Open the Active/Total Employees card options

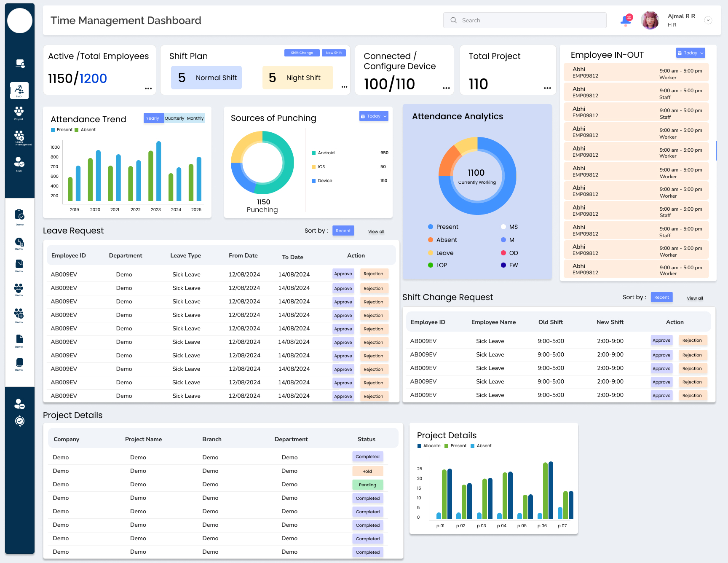[x=148, y=88]
